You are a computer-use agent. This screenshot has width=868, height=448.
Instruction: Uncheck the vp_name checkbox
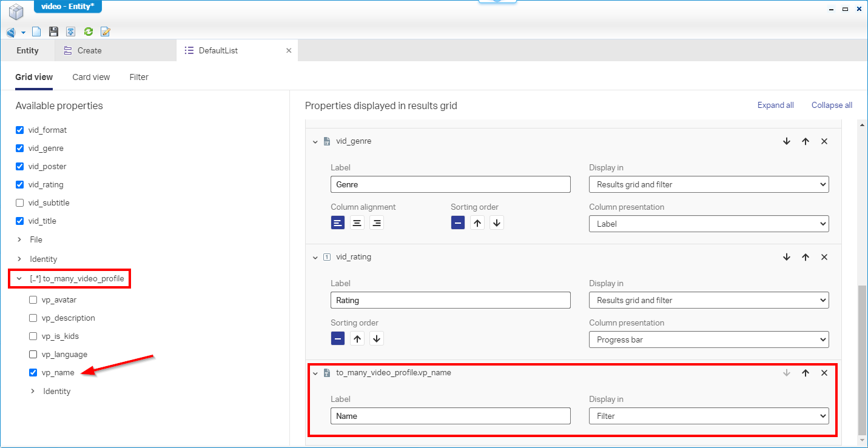33,372
